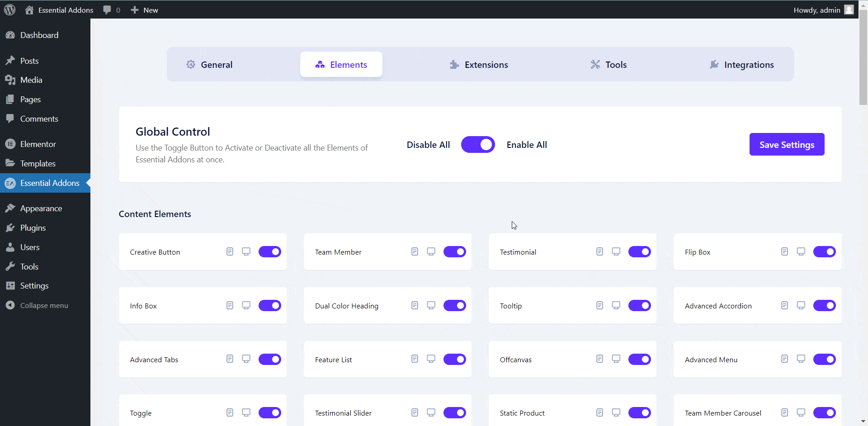View demo monitor icon for Team Member Carousel

click(x=801, y=412)
